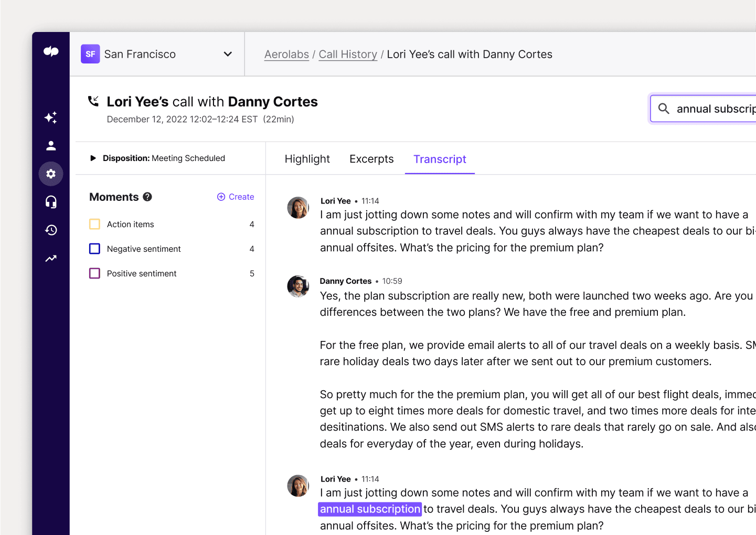Toggle the Positive sentiment checkbox

click(94, 273)
